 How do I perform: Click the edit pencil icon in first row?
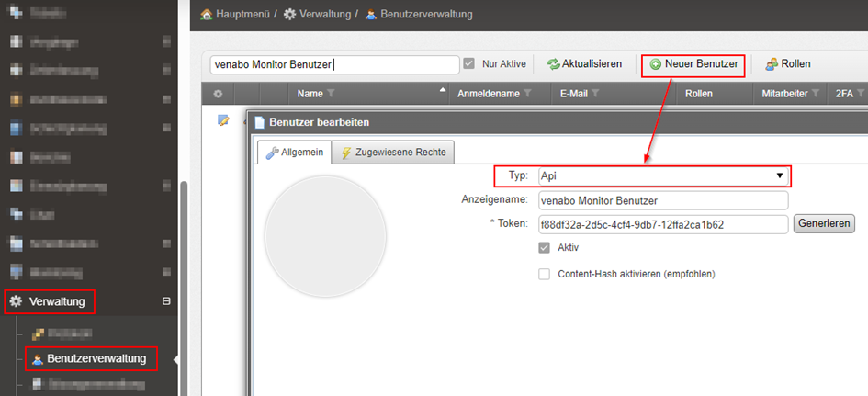222,120
